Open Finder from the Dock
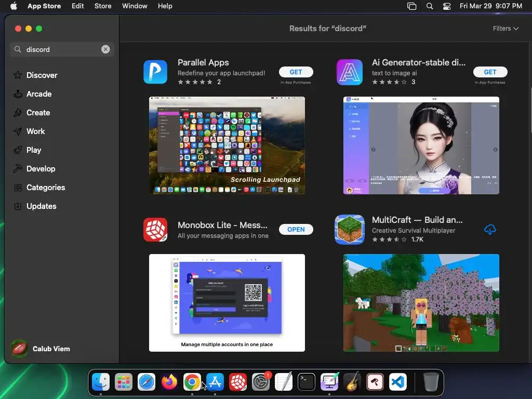The height and width of the screenshot is (399, 532). pyautogui.click(x=101, y=382)
